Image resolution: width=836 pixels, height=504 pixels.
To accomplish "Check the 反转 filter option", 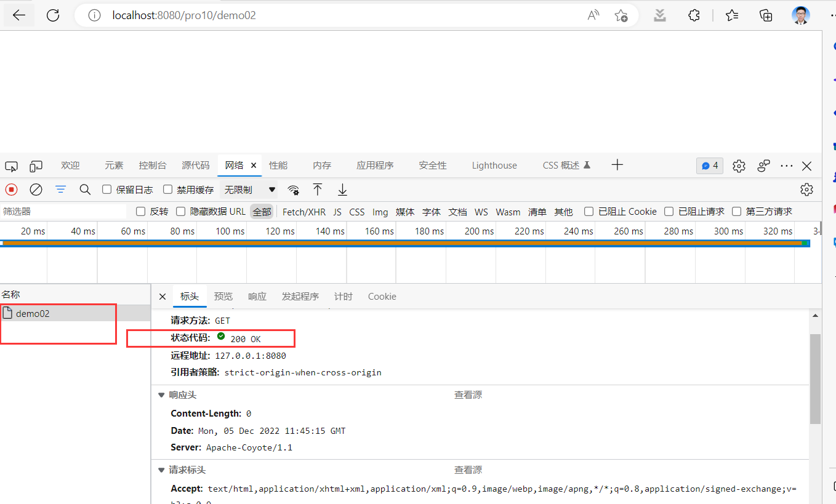I will tap(140, 211).
